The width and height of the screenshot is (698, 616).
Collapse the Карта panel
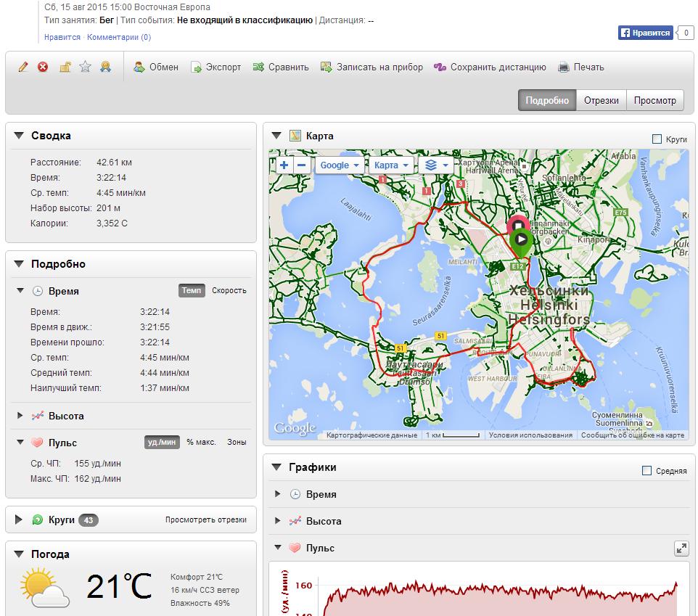[x=276, y=135]
